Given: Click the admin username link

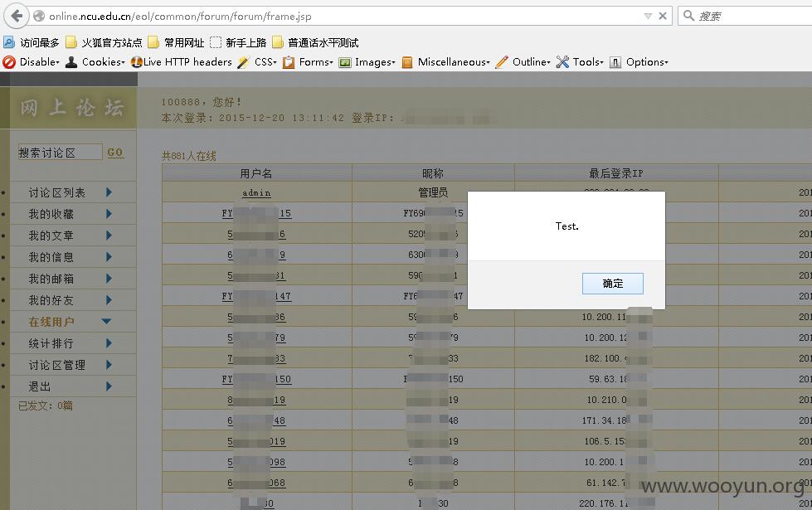Looking at the screenshot, I should click(x=256, y=192).
